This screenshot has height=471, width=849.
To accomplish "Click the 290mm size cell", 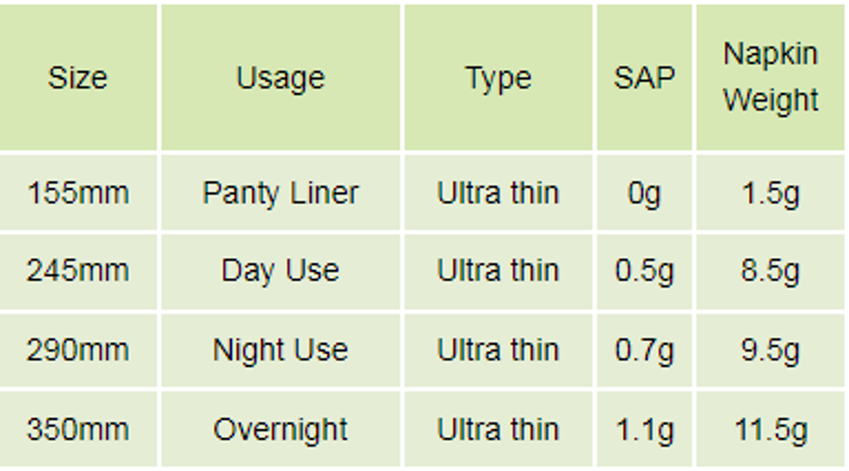I will click(77, 350).
